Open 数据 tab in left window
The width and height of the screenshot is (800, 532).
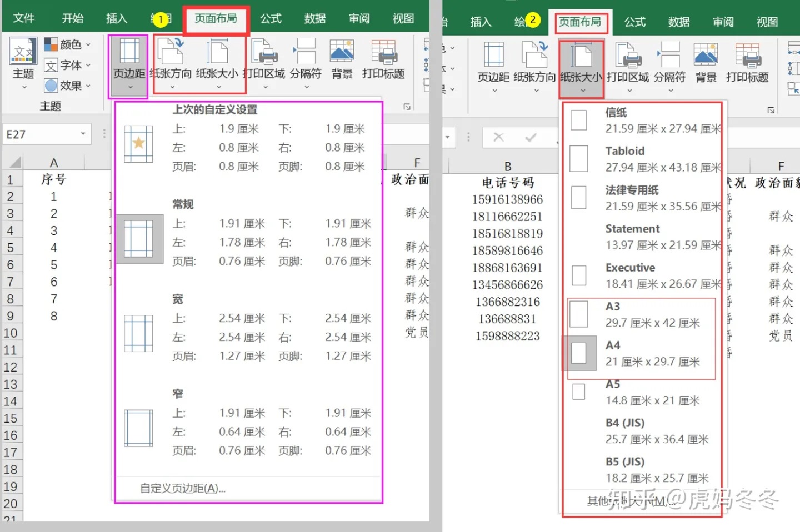click(x=314, y=18)
